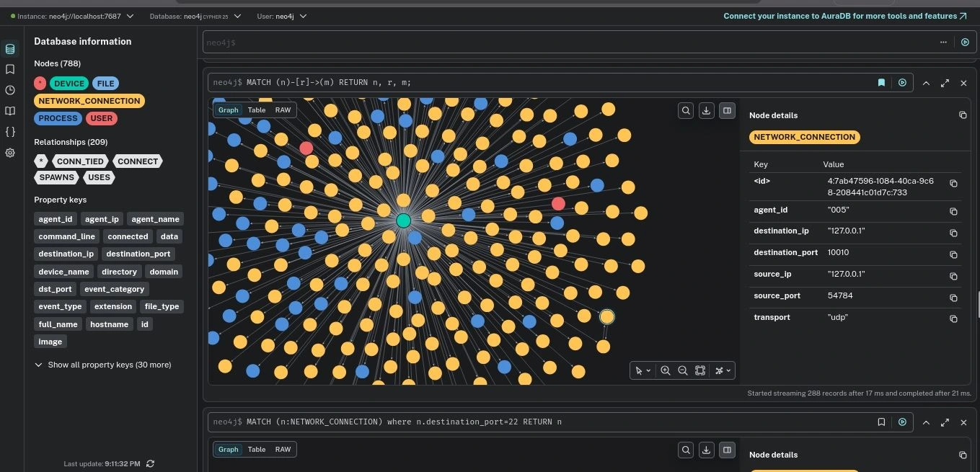Click the destination_port property key
The image size is (980, 472).
pyautogui.click(x=138, y=254)
